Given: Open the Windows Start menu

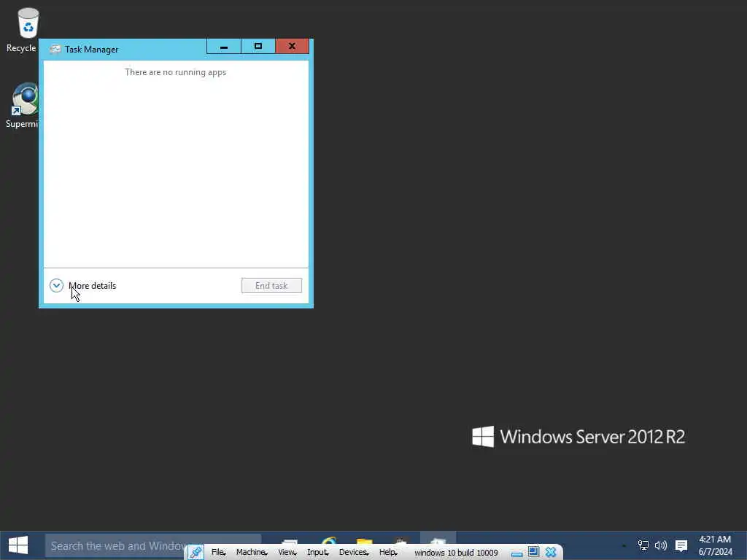Looking at the screenshot, I should [x=18, y=545].
